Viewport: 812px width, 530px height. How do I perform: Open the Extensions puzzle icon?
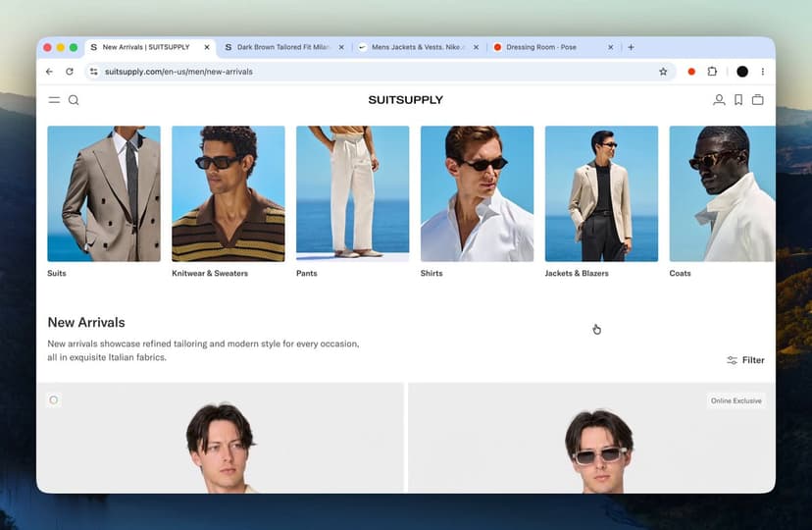pos(712,72)
